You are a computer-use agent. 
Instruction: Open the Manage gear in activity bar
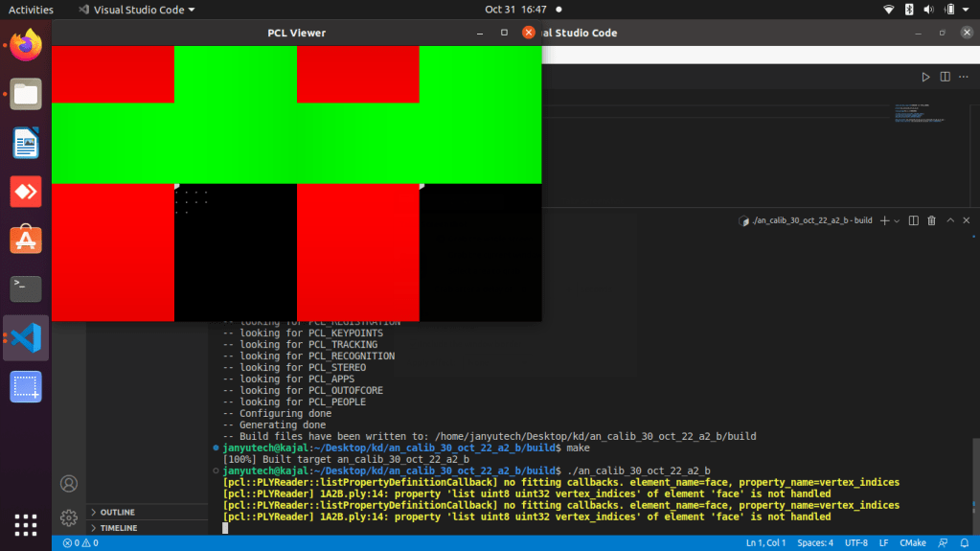click(x=68, y=517)
